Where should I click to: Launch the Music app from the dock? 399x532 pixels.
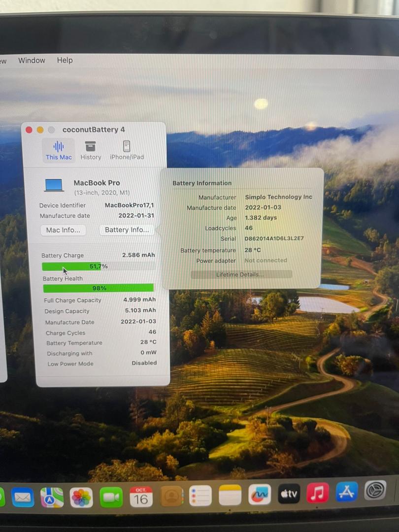click(x=318, y=493)
